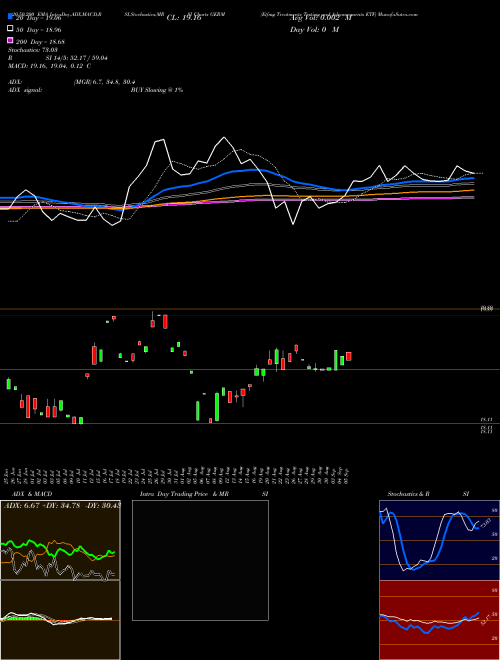Screen dimensions: 500x660
Task: Select the '50 Day - 18.96' legend text
Action: click(38, 30)
